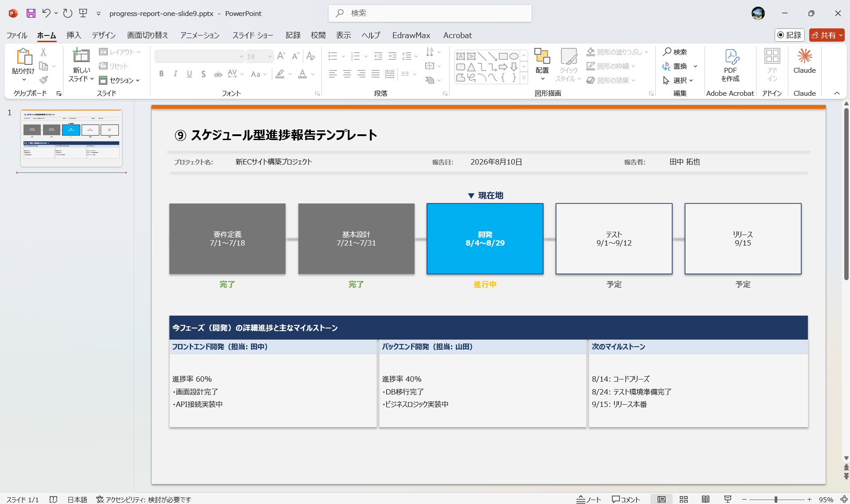
Task: Decrease the list indent level
Action: (378, 56)
